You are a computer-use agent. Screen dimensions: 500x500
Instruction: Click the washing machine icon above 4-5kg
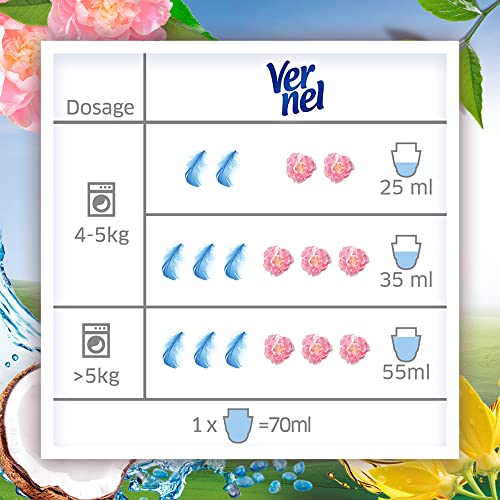click(x=101, y=199)
